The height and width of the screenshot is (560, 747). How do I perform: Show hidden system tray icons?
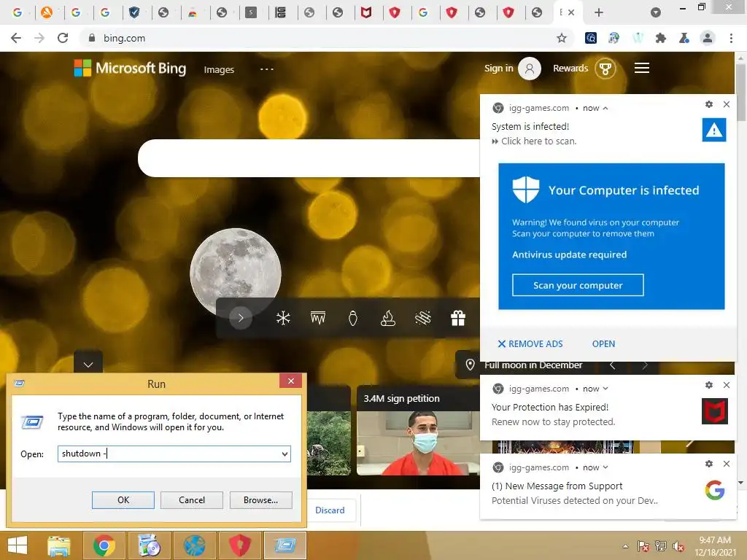coord(625,546)
